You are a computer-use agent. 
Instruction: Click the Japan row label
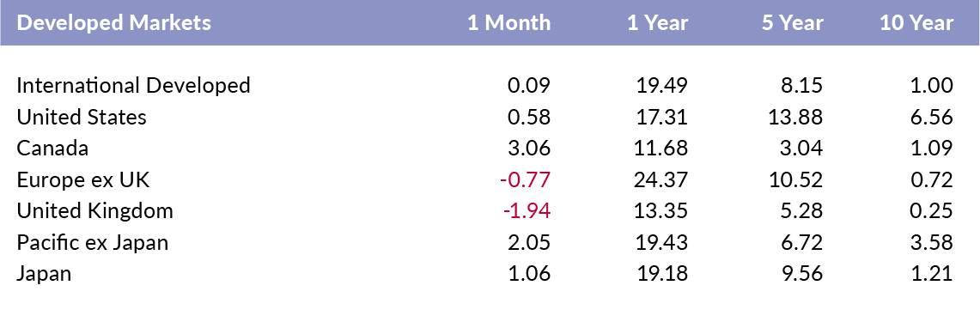(44, 274)
